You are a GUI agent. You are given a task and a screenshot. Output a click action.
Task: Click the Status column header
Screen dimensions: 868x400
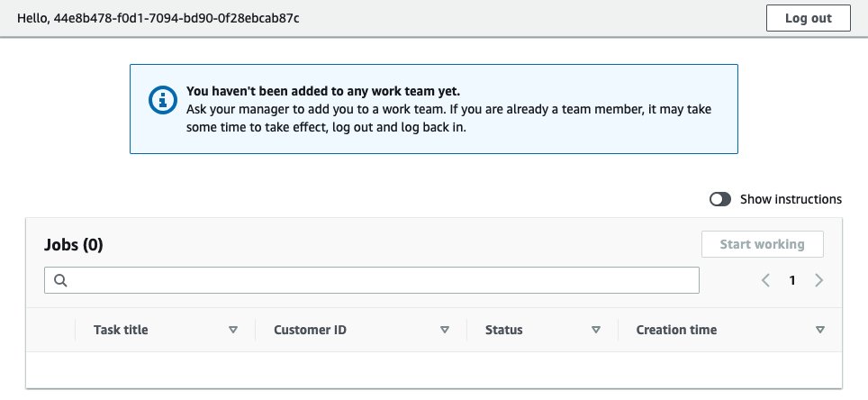click(503, 330)
